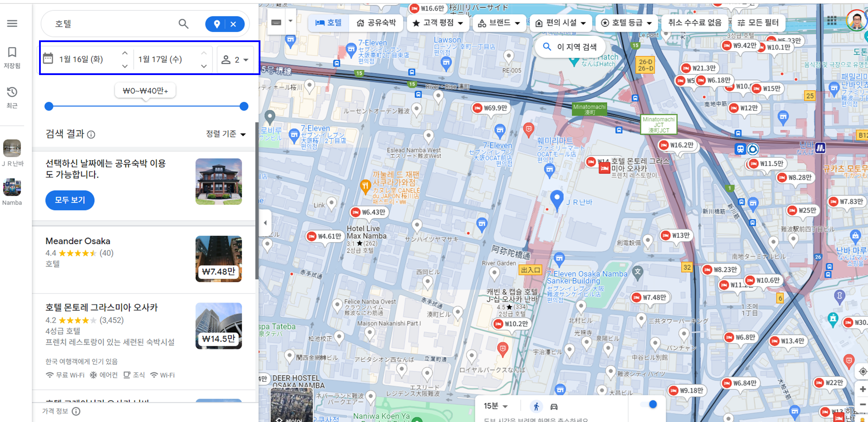Expand the 고객 평점 rating filter

438,23
